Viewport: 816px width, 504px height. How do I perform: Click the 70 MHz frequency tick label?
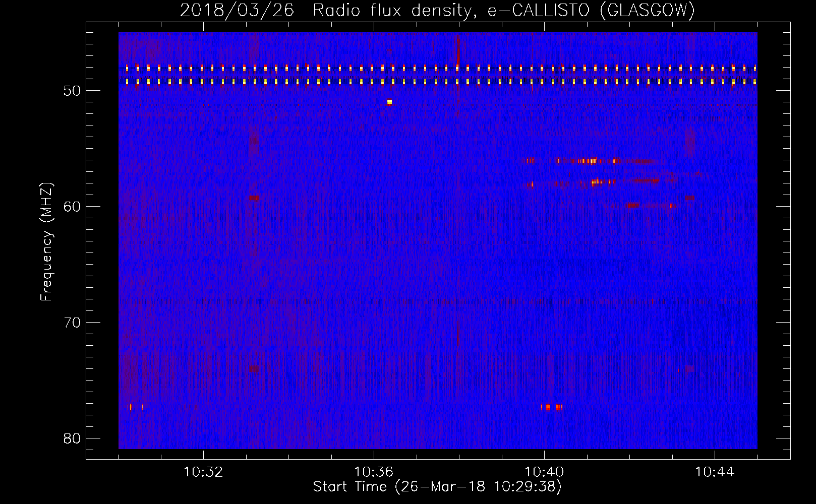(x=72, y=323)
